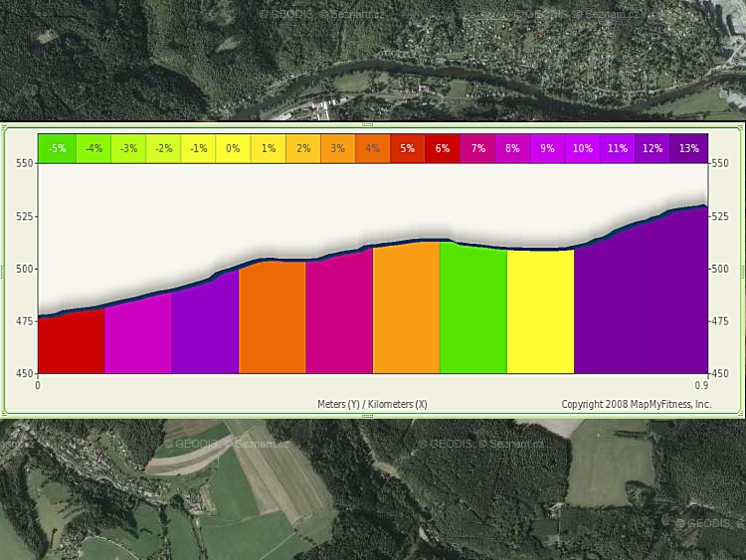Select the dark orange elevation segment
This screenshot has height=560, width=746.
tap(273, 318)
